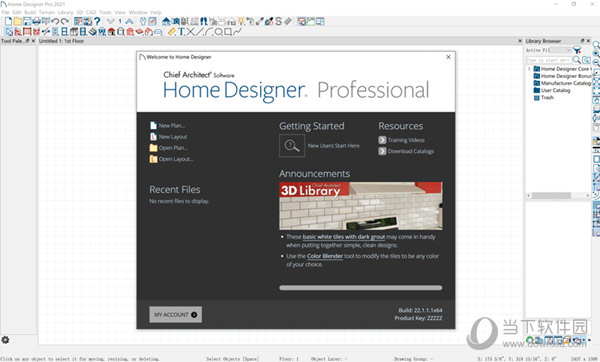Image resolution: width=600 pixels, height=362 pixels.
Task: Open the 3D Library announcement image
Action: [361, 206]
